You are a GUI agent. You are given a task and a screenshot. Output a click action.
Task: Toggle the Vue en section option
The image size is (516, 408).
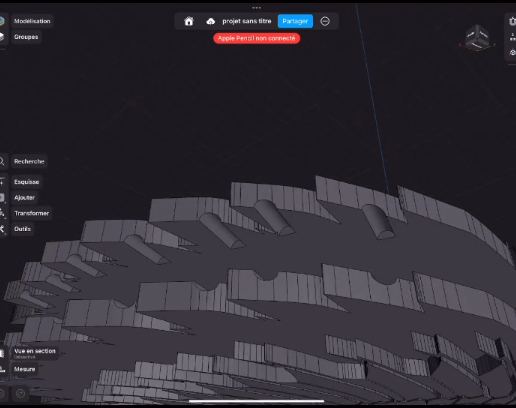tap(35, 353)
